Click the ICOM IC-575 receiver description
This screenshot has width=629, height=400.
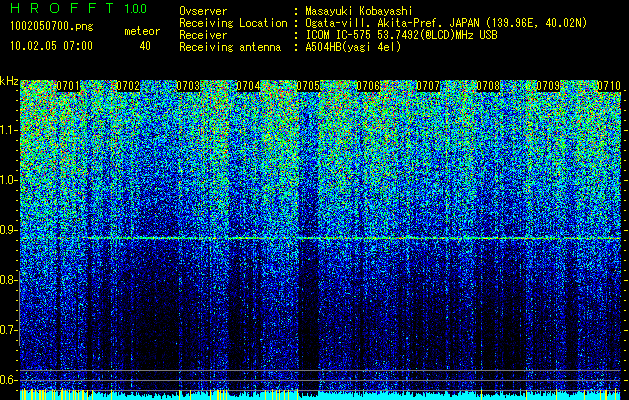(x=401, y=35)
